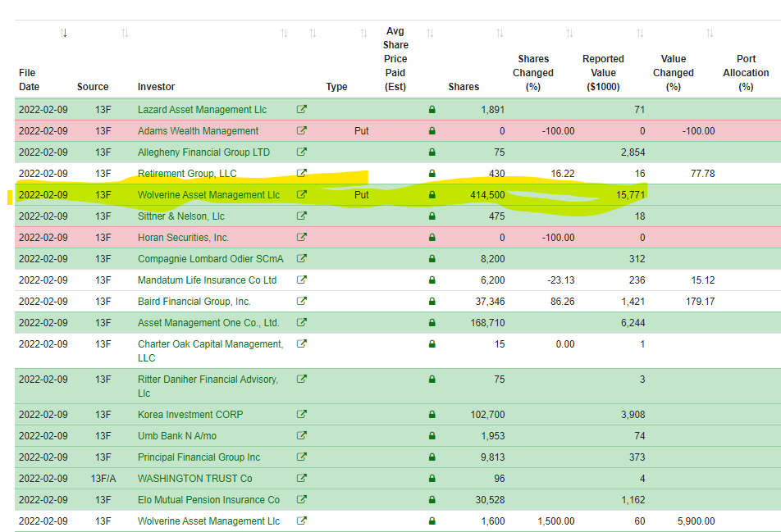This screenshot has width=781, height=532.
Task: Select the Asset Management One row's shares cell
Action: tap(487, 322)
